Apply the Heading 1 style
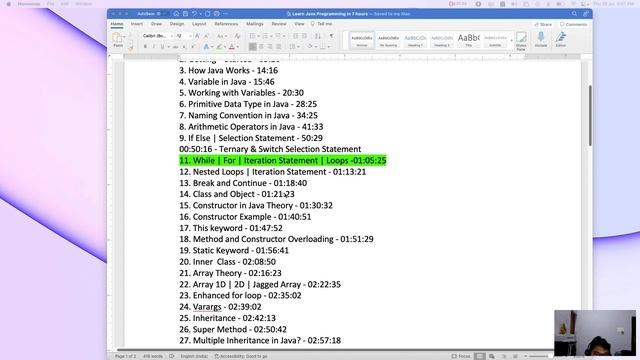640x360 pixels. coord(415,40)
